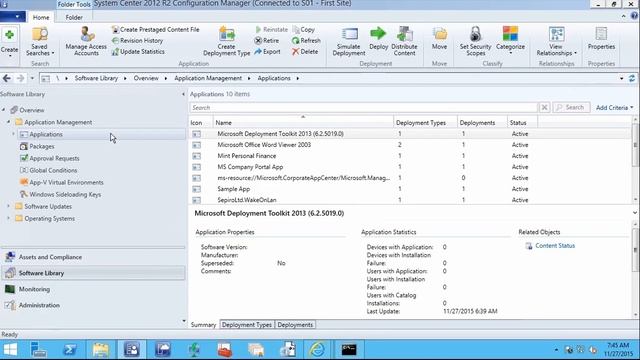Open the blue application menu dropdown

click(x=13, y=16)
